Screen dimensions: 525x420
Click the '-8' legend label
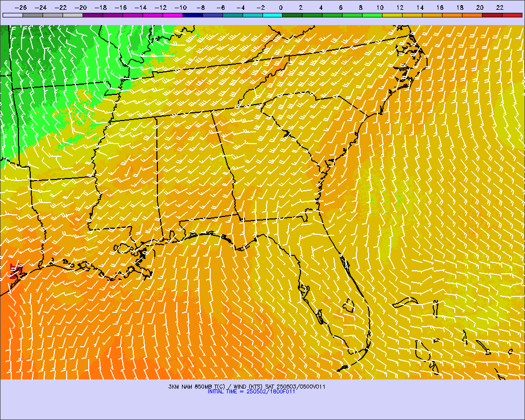tap(200, 7)
